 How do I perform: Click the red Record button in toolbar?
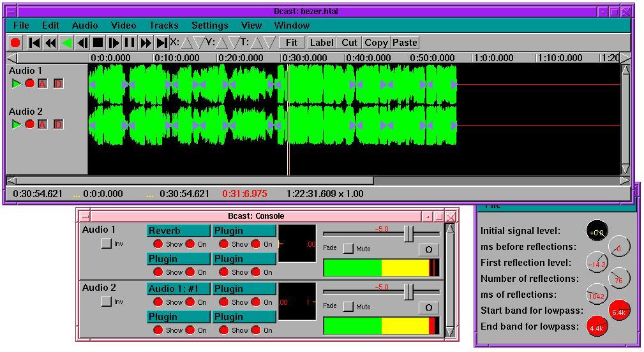tap(15, 43)
